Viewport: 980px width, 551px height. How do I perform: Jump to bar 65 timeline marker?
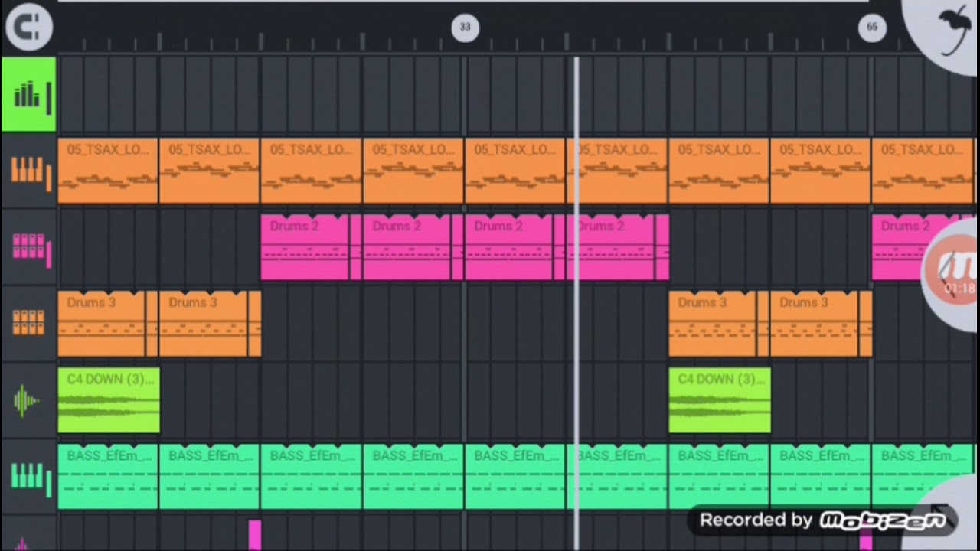click(x=872, y=27)
